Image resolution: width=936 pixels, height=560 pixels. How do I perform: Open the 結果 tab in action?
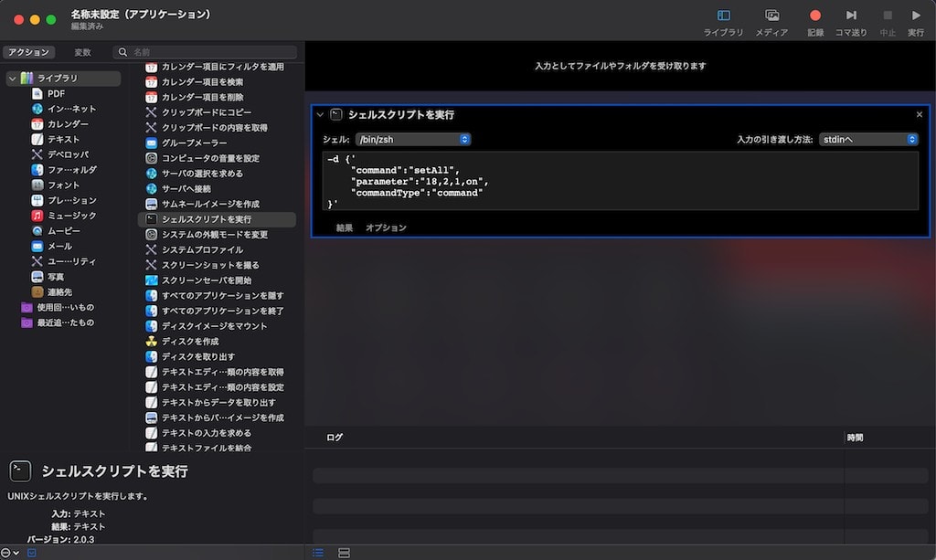coord(344,227)
